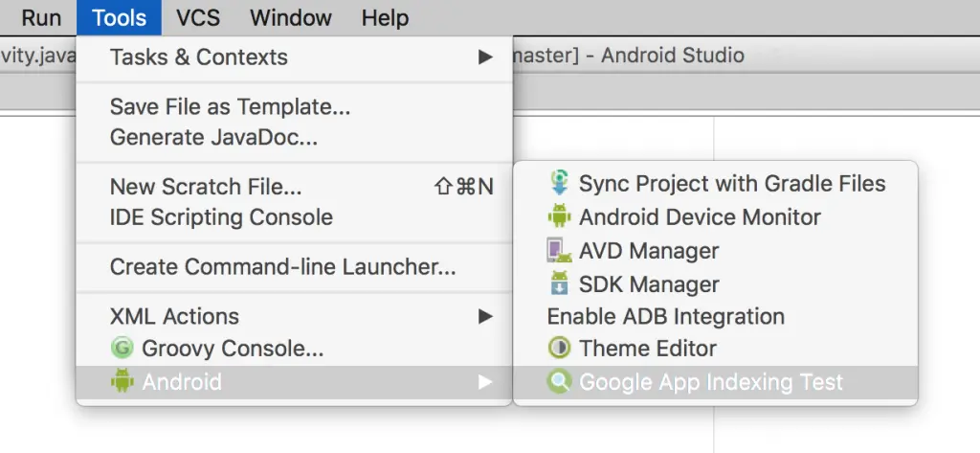The image size is (980, 453).
Task: Open the Help menu
Action: coord(385,17)
